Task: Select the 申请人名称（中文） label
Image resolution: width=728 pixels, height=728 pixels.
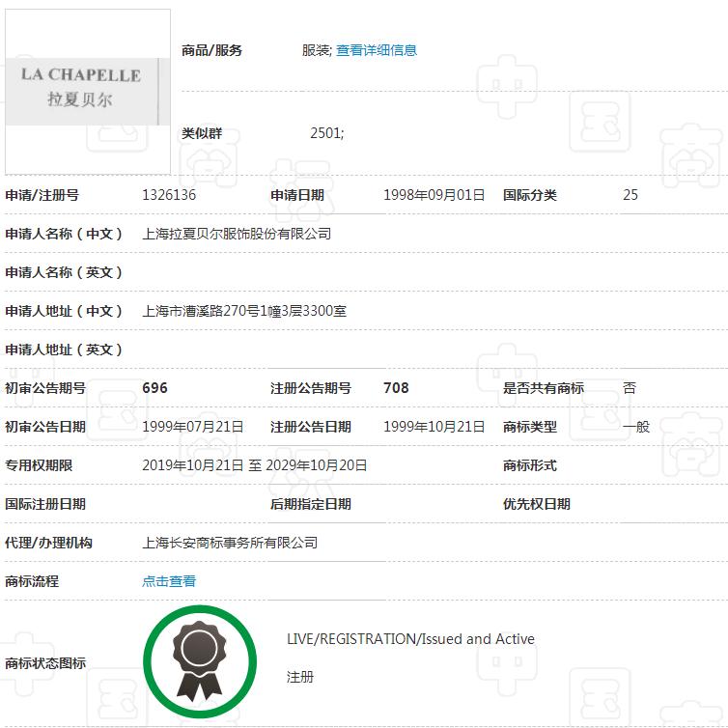Action: (x=64, y=234)
